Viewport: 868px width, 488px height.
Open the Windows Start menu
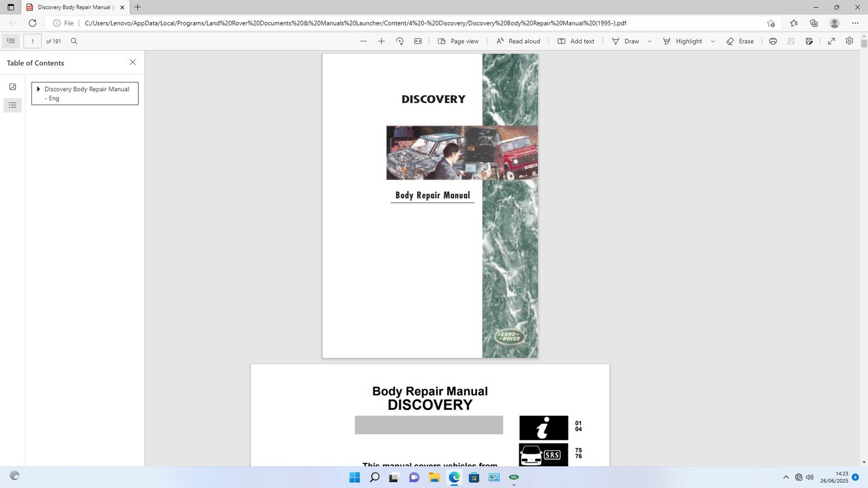(x=355, y=477)
